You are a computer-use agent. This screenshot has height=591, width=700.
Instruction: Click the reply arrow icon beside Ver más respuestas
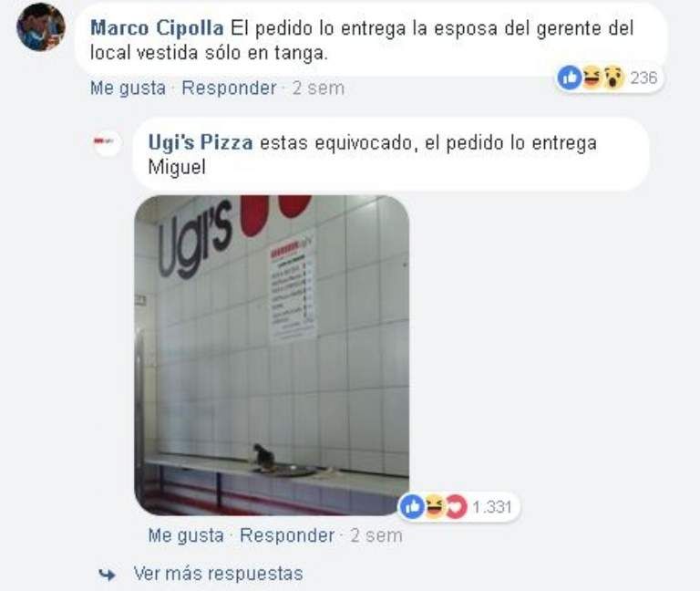point(108,575)
